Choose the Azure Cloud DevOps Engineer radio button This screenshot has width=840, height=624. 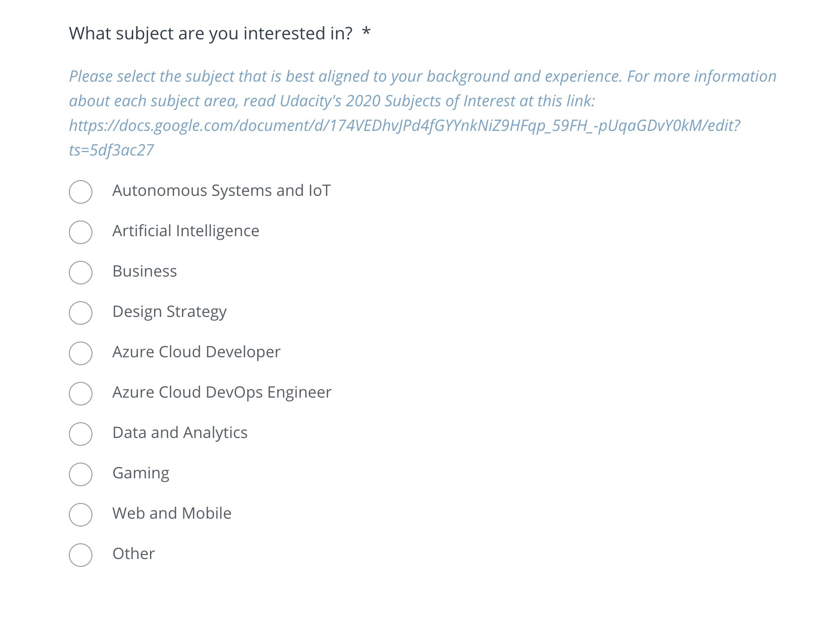click(x=81, y=394)
